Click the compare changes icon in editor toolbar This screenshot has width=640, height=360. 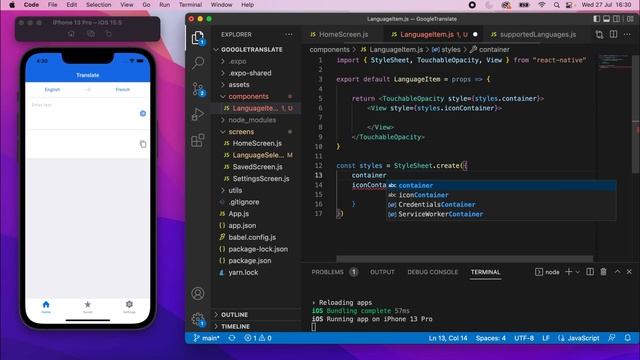[x=599, y=35]
